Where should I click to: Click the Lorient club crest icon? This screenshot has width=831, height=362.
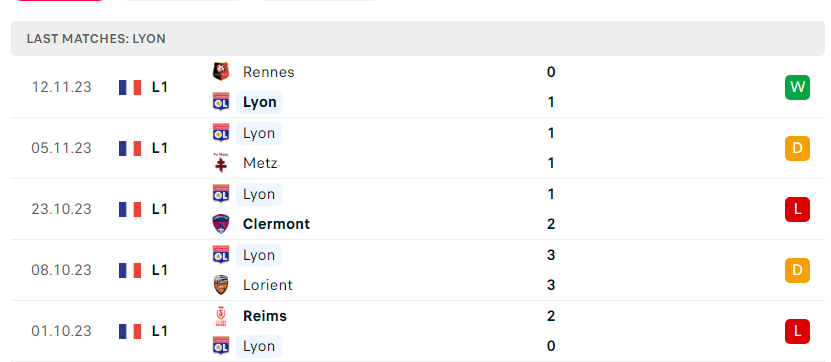click(221, 285)
